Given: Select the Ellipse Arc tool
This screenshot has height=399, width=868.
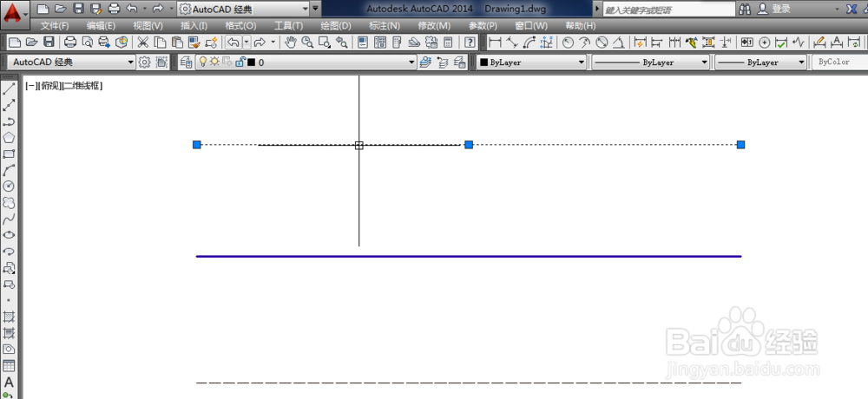Looking at the screenshot, I should 9,252.
